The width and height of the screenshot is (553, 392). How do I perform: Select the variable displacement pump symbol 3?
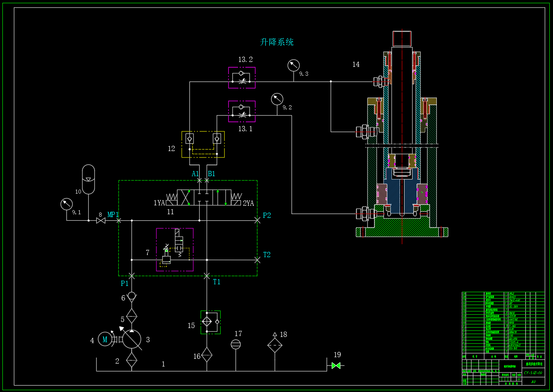132,339
